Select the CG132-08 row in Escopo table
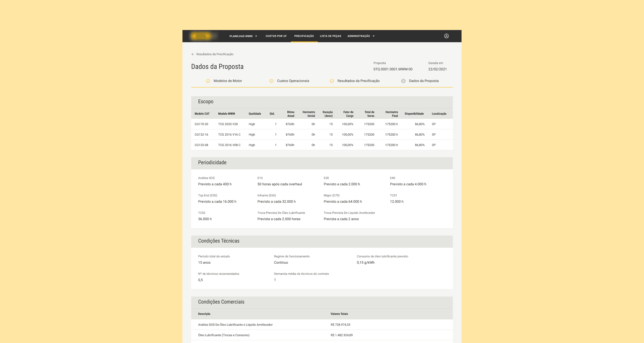The image size is (644, 343). pyautogui.click(x=201, y=145)
